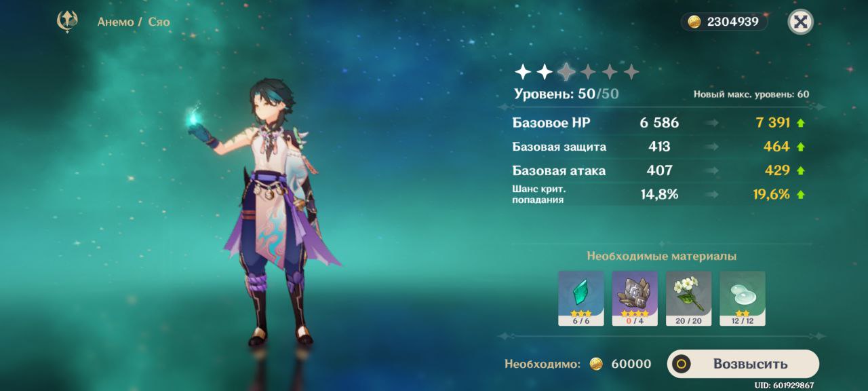
Task: Click the green arrow next to 7 391
Action: pos(801,124)
